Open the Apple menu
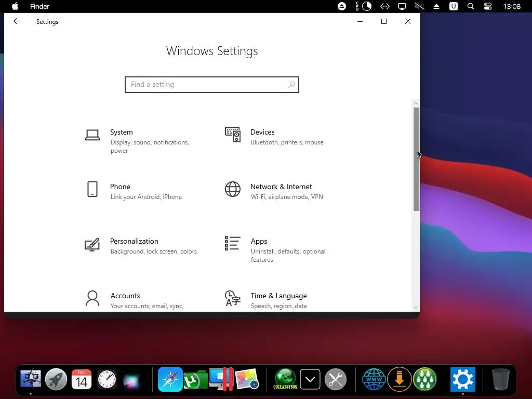 coord(15,6)
